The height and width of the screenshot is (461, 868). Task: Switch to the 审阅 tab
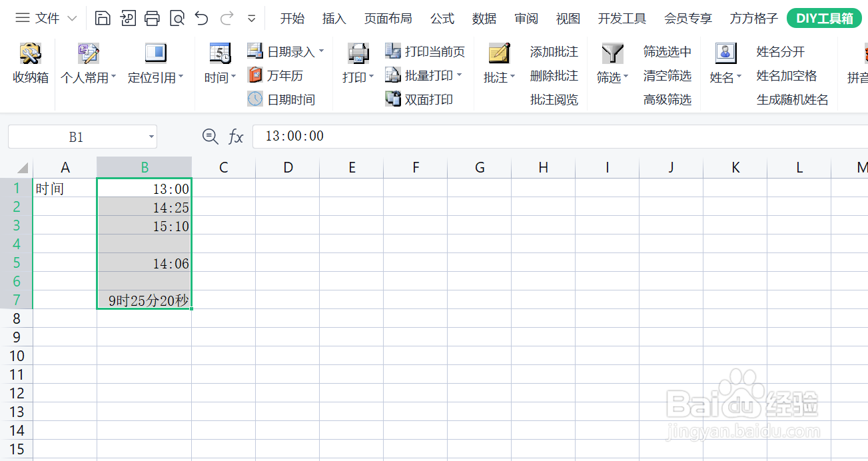(x=526, y=19)
